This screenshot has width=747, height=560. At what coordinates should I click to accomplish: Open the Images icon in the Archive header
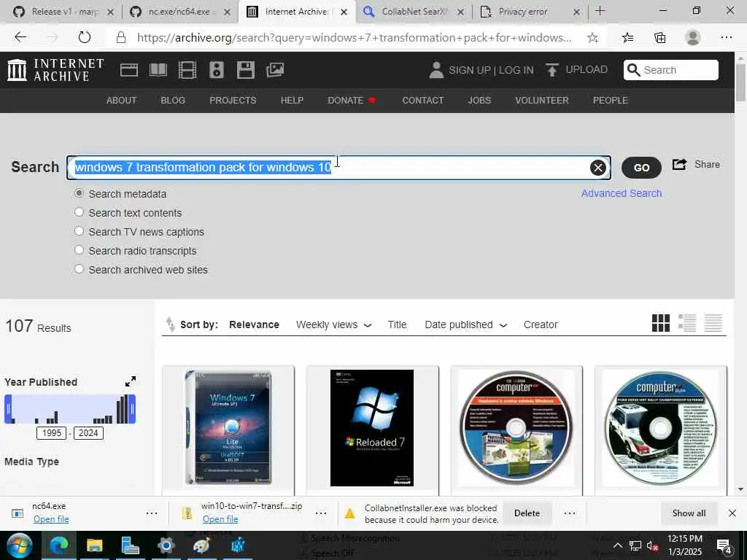275,70
